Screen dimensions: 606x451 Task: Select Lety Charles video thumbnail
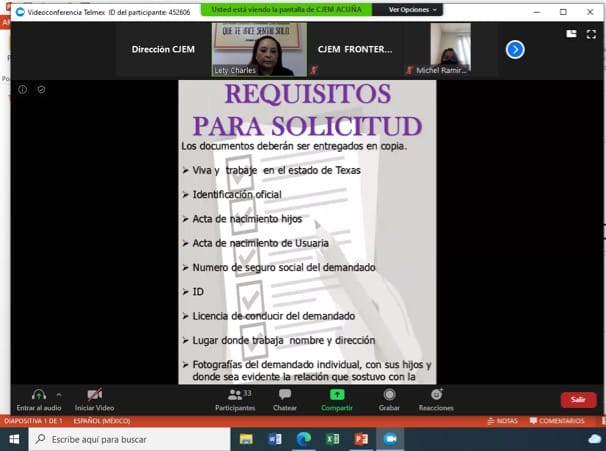[x=252, y=49]
